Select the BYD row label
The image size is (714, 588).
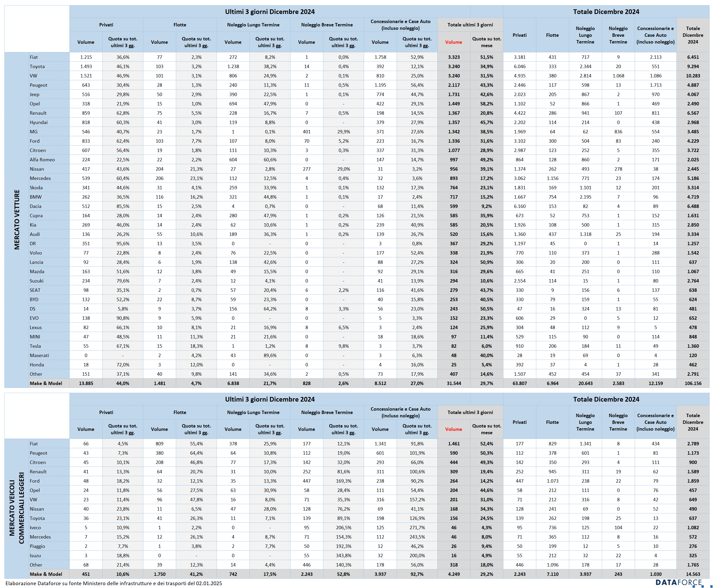pos(34,299)
